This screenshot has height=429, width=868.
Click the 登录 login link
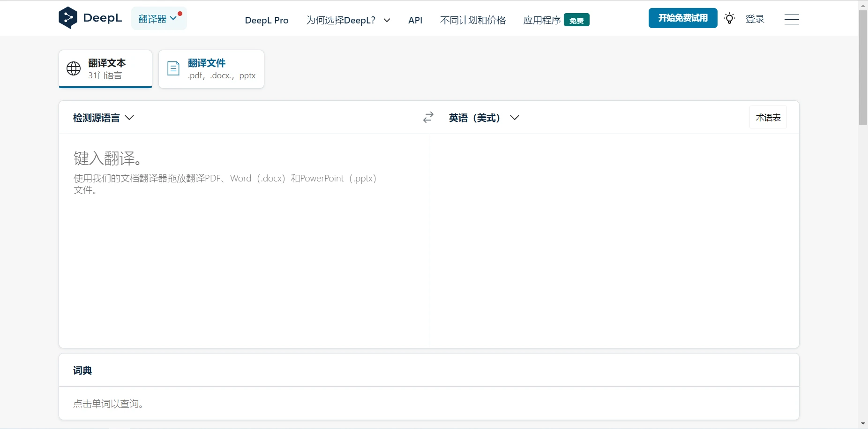tap(755, 19)
